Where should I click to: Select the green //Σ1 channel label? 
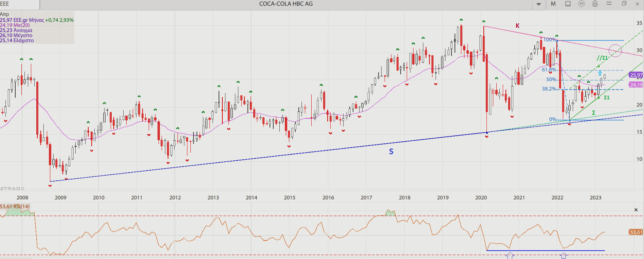coord(602,58)
